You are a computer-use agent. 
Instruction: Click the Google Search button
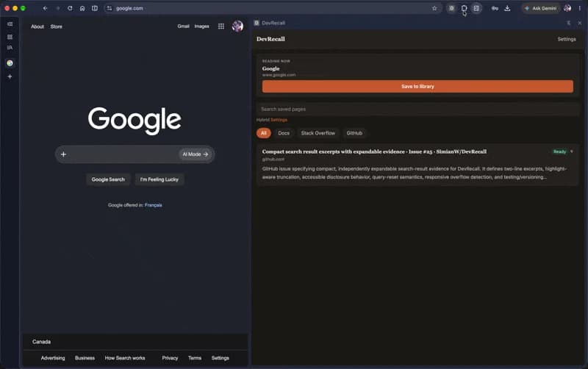(108, 179)
